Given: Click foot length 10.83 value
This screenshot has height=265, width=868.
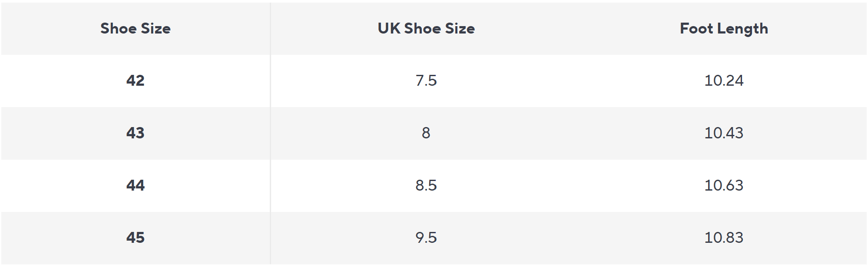Looking at the screenshot, I should [724, 238].
